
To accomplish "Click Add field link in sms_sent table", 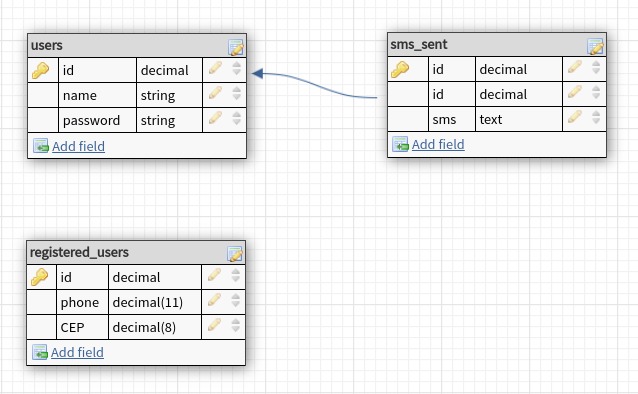I will [x=438, y=144].
